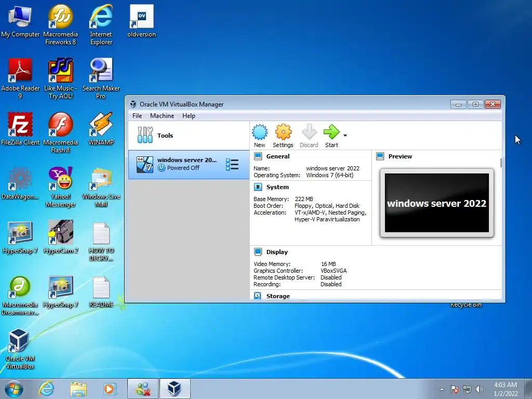Click the System section header
Image resolution: width=532 pixels, height=399 pixels.
click(x=277, y=187)
